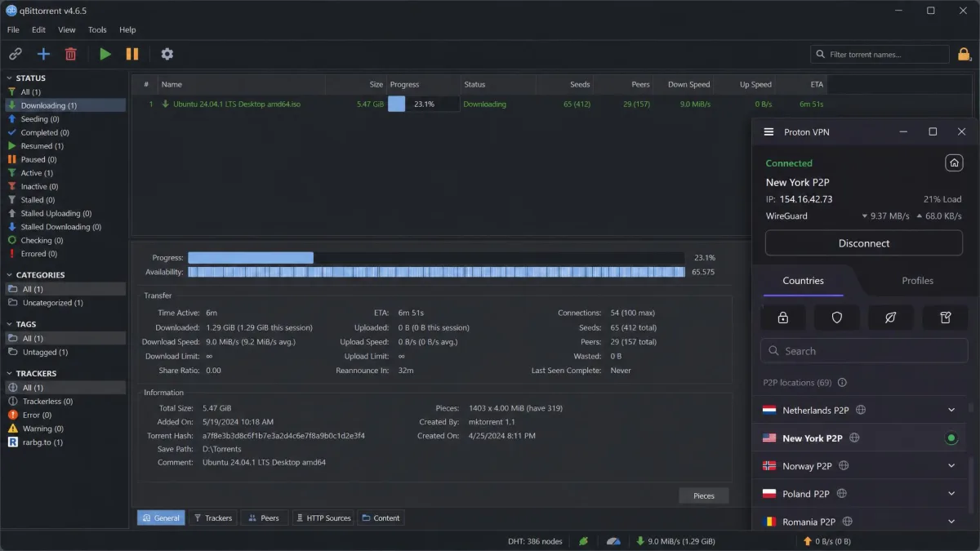Click the Add Torrent Link icon
The height and width of the screenshot is (551, 980).
click(x=16, y=54)
